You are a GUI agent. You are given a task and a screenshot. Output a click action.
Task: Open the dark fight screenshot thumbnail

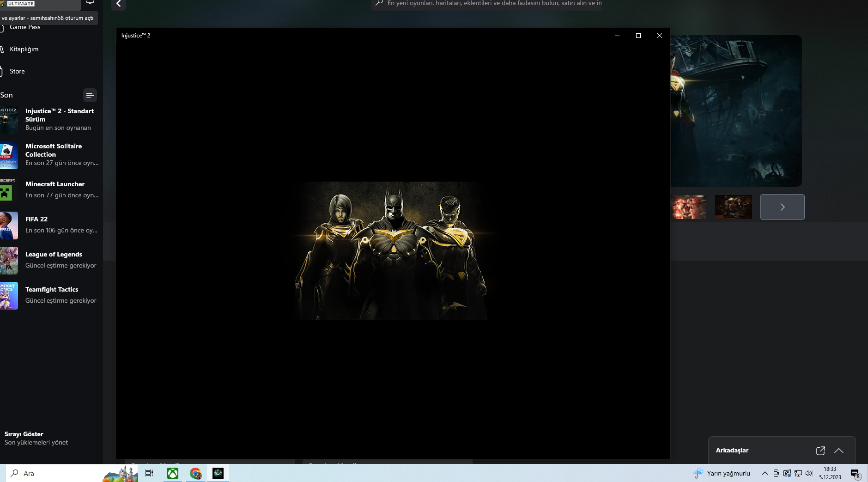point(734,207)
